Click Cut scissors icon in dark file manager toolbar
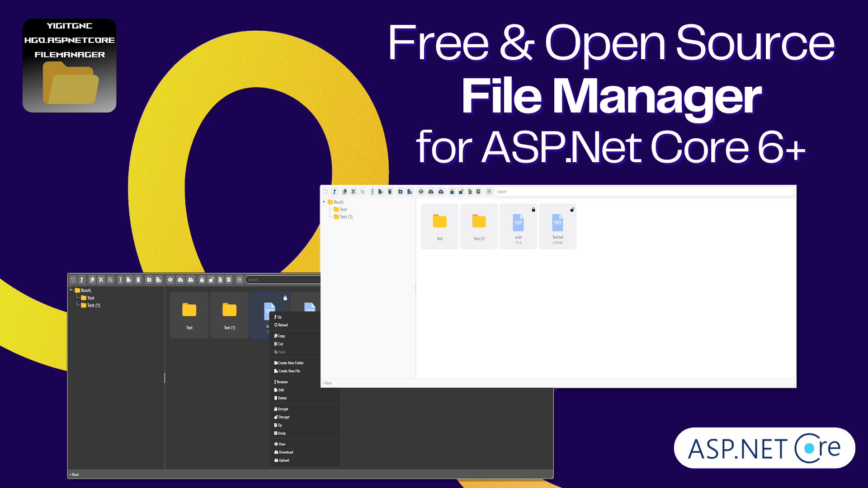868x488 pixels. coord(101,280)
